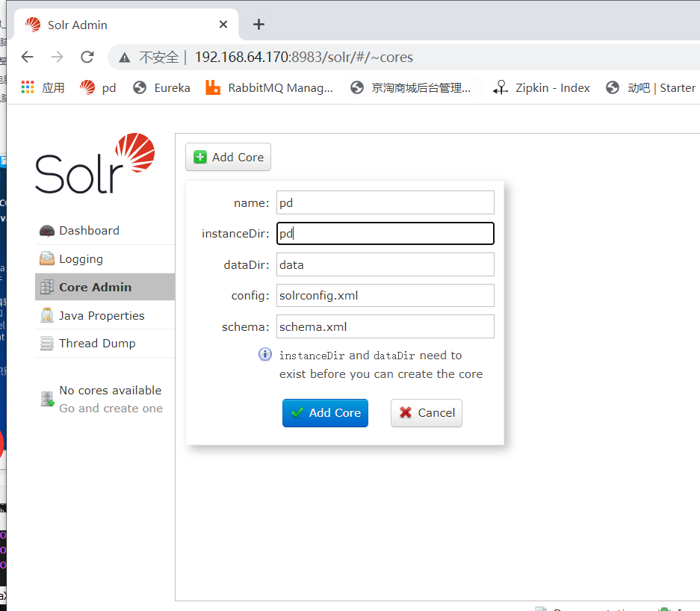This screenshot has width=700, height=611.
Task: Select the config field with solrconfig.xml
Action: [385, 296]
